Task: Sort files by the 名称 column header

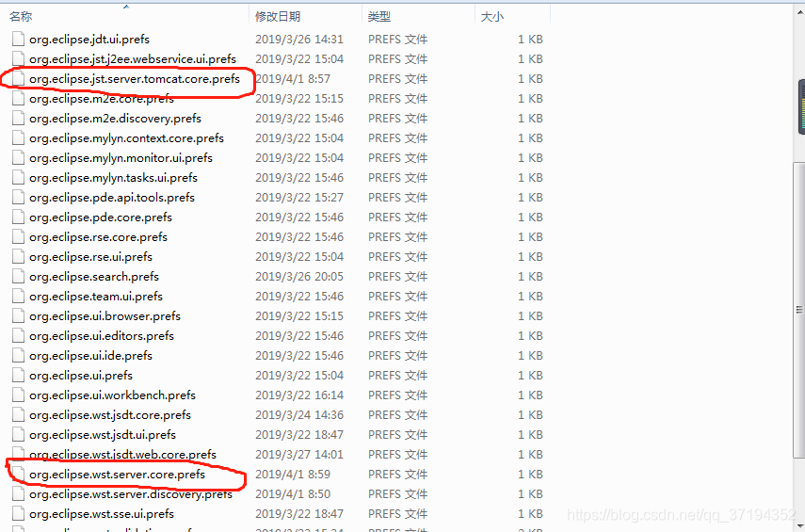Action: tap(125, 16)
